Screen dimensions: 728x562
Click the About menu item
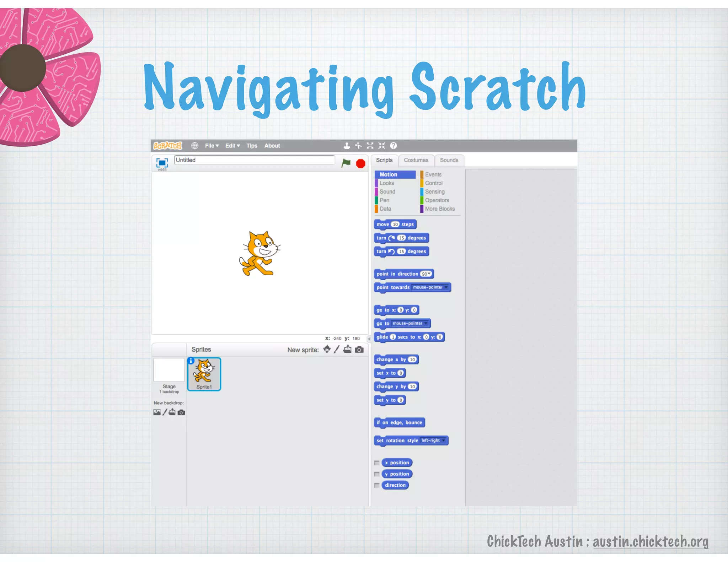272,146
